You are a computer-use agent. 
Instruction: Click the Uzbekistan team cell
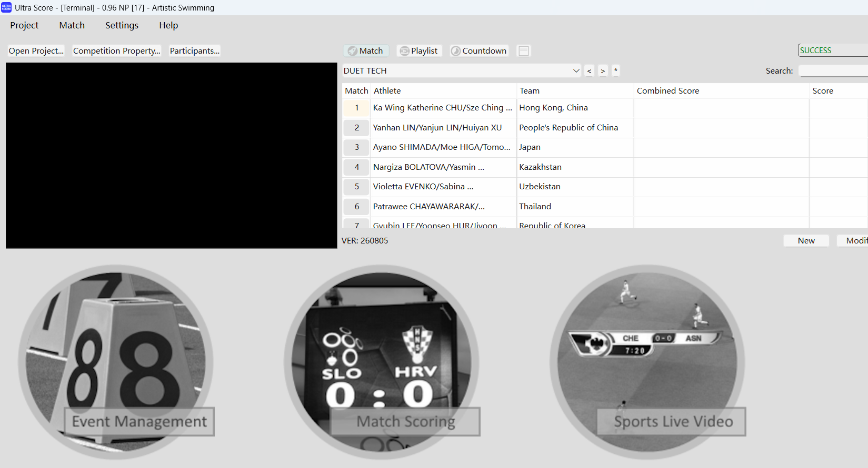point(575,187)
